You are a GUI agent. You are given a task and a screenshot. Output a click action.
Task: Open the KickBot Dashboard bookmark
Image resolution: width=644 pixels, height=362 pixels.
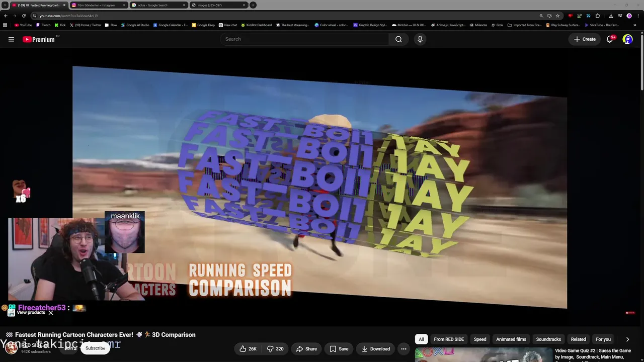pyautogui.click(x=257, y=25)
